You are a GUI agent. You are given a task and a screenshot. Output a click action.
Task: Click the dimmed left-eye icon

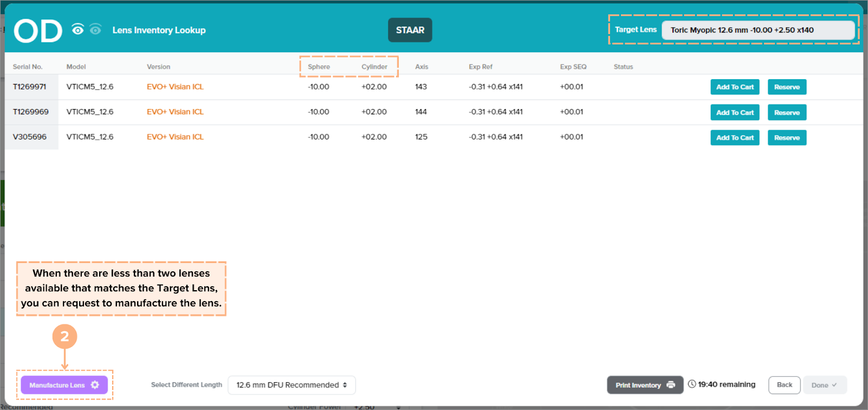tap(95, 29)
